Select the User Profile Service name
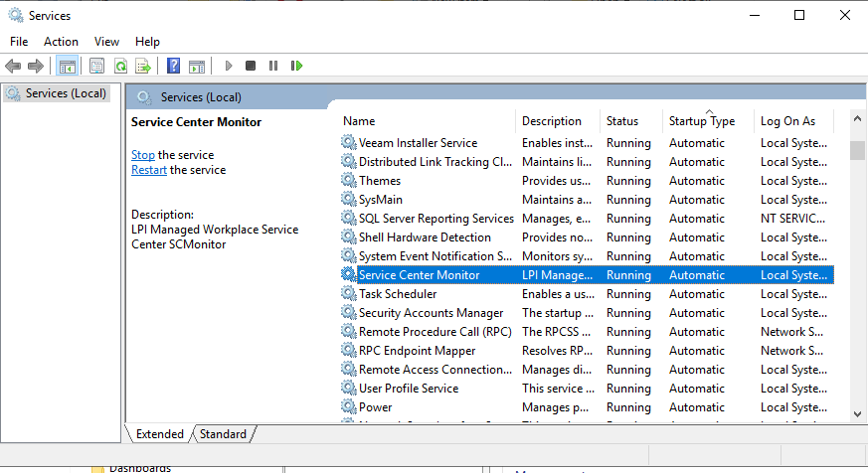Screen dimensions: 868x473 point(409,389)
